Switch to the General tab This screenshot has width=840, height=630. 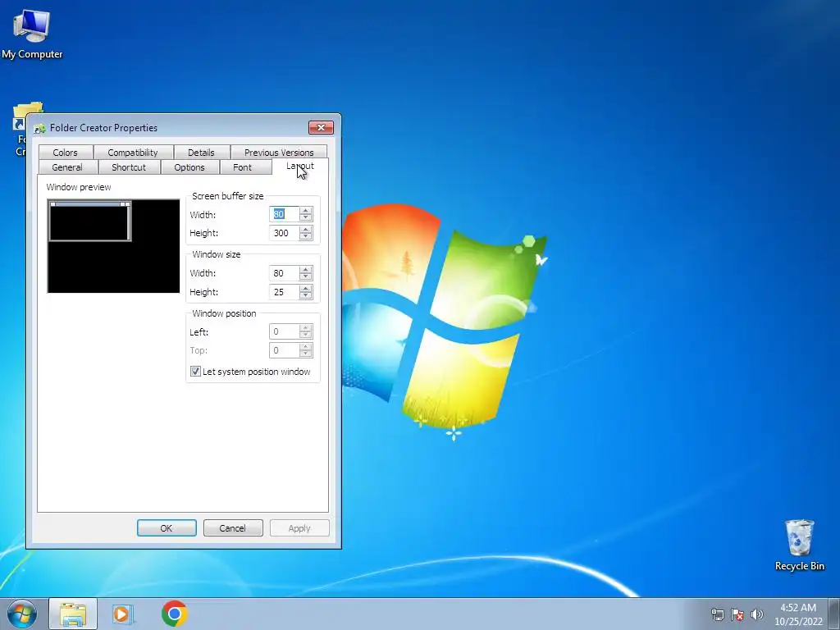tap(67, 167)
